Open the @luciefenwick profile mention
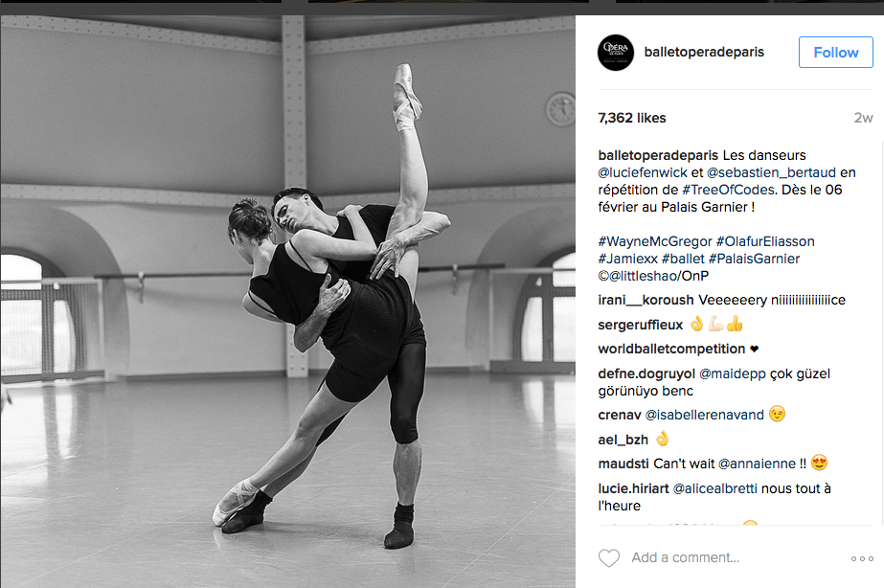This screenshot has width=884, height=588. pyautogui.click(x=643, y=172)
